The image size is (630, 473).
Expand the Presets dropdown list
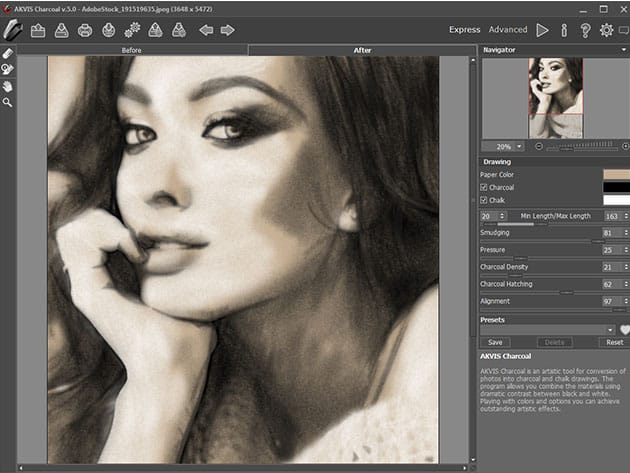point(609,329)
